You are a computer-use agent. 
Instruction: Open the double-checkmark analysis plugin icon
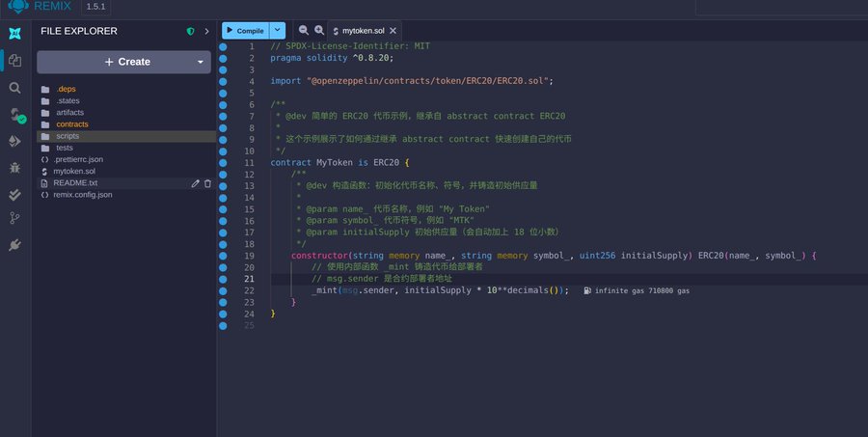click(14, 195)
